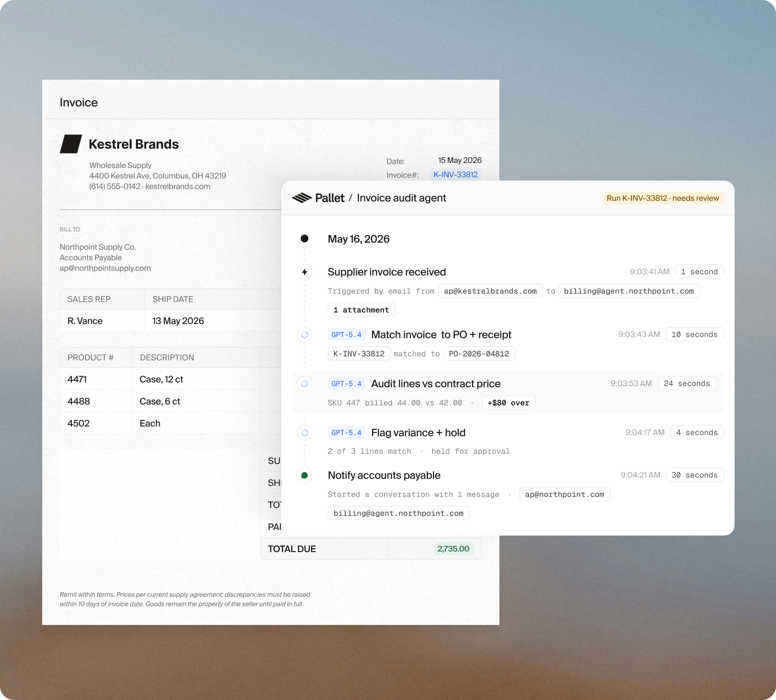Open the 1 attachment chip

(x=361, y=310)
